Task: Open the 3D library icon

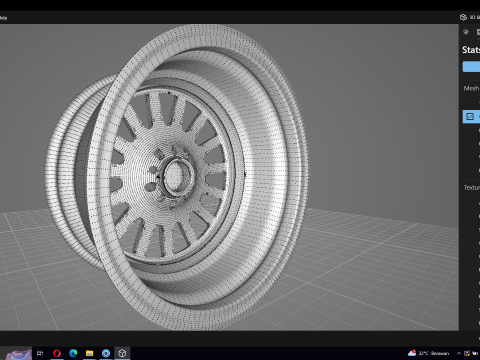Action: [463, 17]
